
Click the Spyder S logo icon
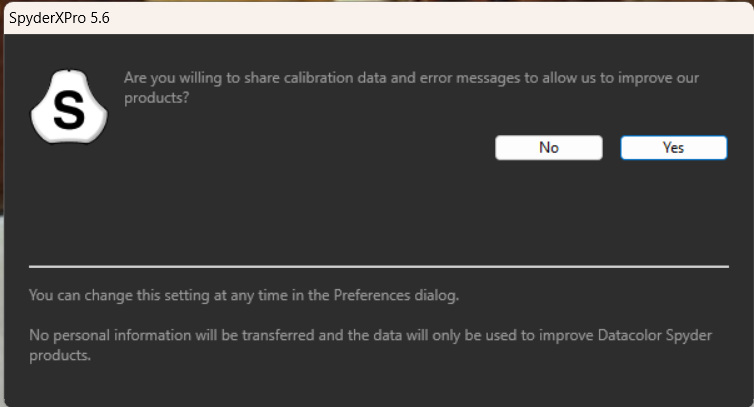pyautogui.click(x=69, y=106)
